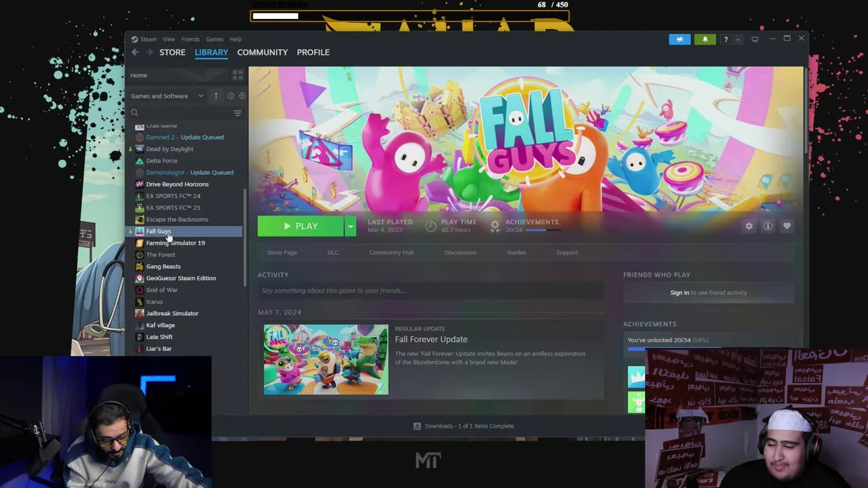Toggle recent activity clock filter
The image size is (868, 488).
[x=231, y=96]
